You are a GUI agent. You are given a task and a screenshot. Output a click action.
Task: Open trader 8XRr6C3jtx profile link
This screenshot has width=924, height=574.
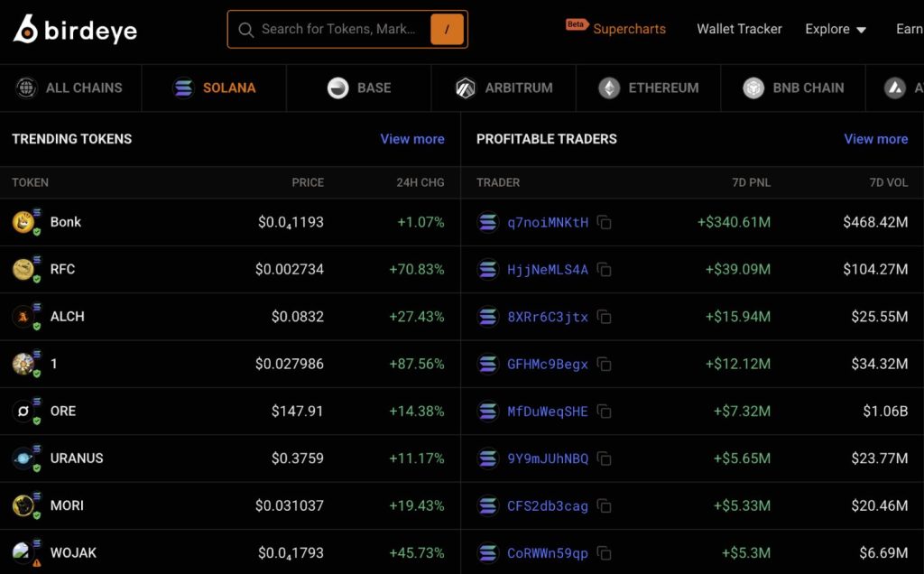547,317
